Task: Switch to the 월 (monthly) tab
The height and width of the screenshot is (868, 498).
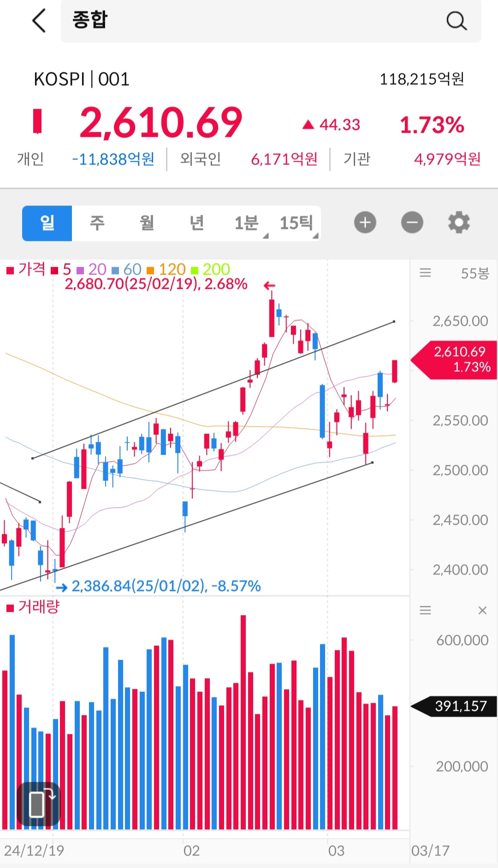Action: 147,223
